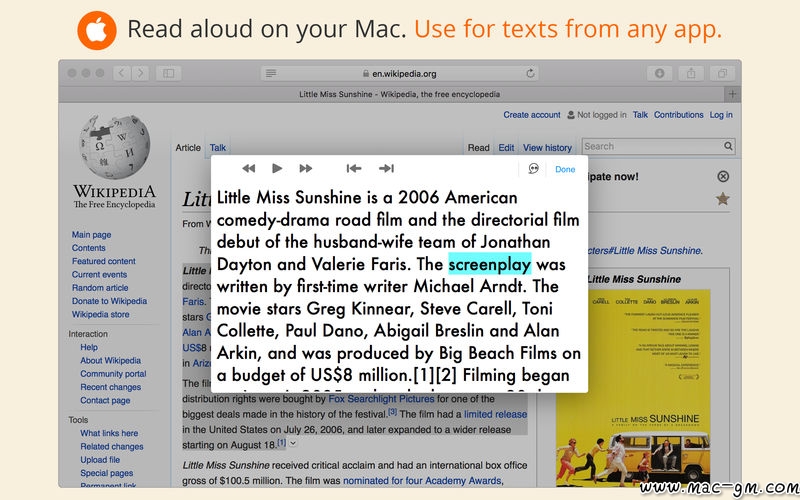Screen dimensions: 800x500
Task: Click the Log in link
Action: pos(721,115)
